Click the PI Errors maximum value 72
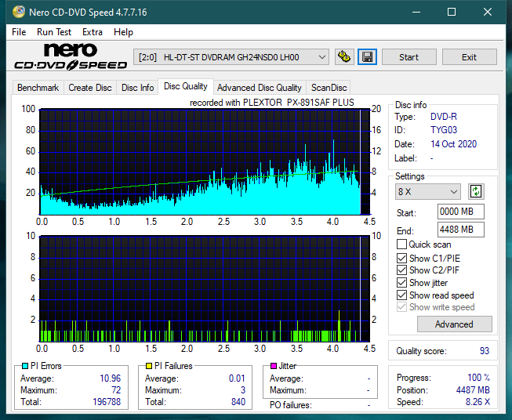The image size is (512, 420). coord(116,390)
